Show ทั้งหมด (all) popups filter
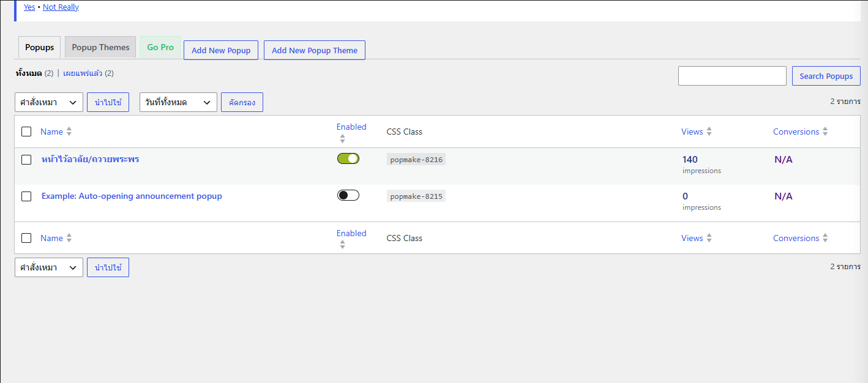 29,73
